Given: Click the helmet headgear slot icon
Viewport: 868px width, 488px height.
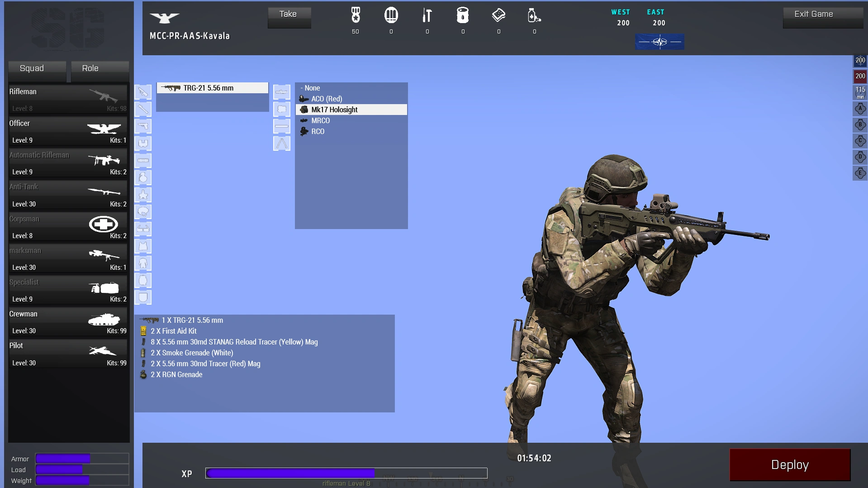Looking at the screenshot, I should [143, 212].
